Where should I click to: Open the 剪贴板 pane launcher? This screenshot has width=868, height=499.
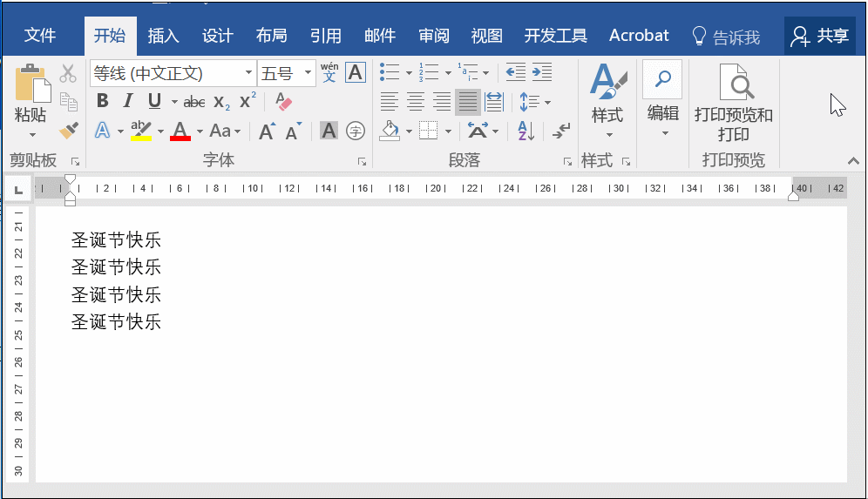tap(75, 161)
